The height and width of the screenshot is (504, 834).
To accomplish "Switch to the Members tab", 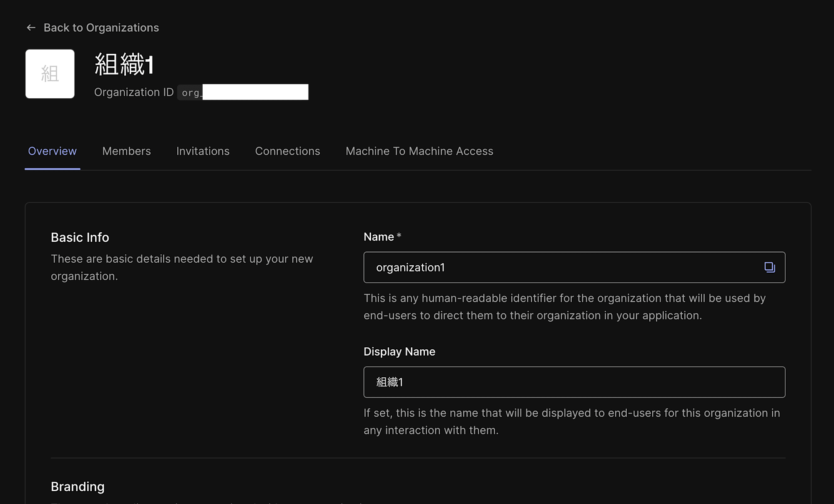I will [x=126, y=151].
